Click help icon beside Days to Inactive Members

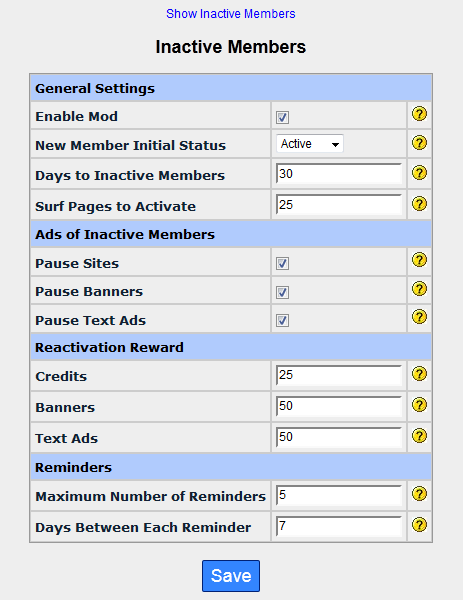[x=419, y=173]
